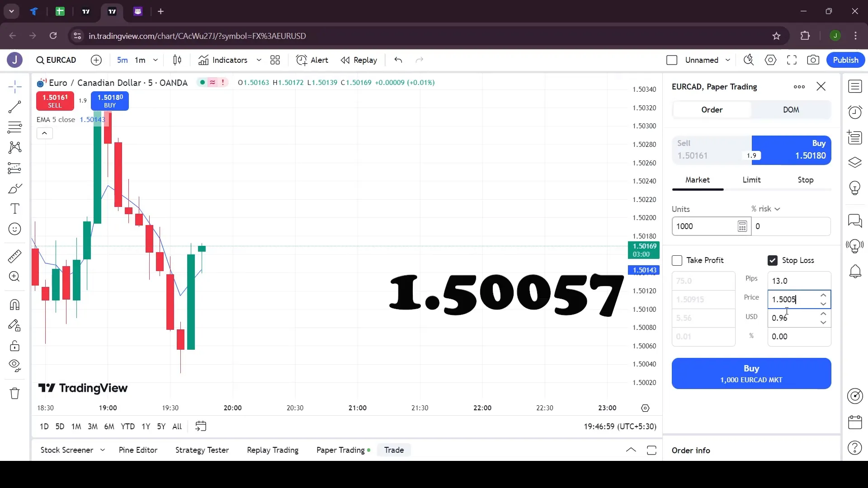This screenshot has height=488, width=868.
Task: Adjust Stop Loss pips input field
Action: 797,280
